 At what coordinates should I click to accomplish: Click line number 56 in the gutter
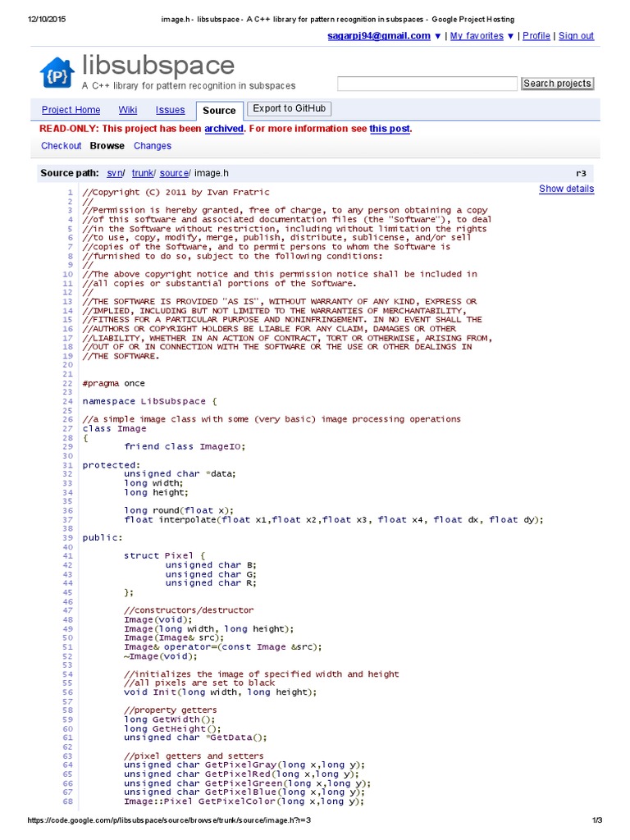pyautogui.click(x=67, y=692)
